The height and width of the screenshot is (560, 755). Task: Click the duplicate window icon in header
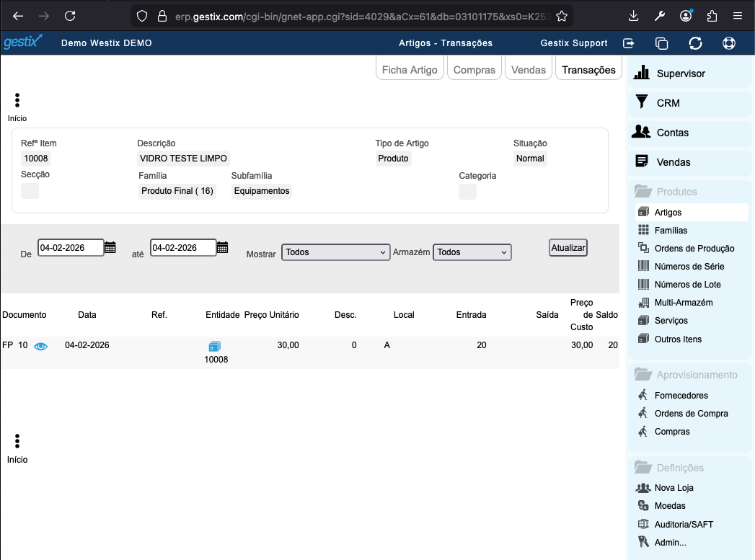tap(662, 43)
